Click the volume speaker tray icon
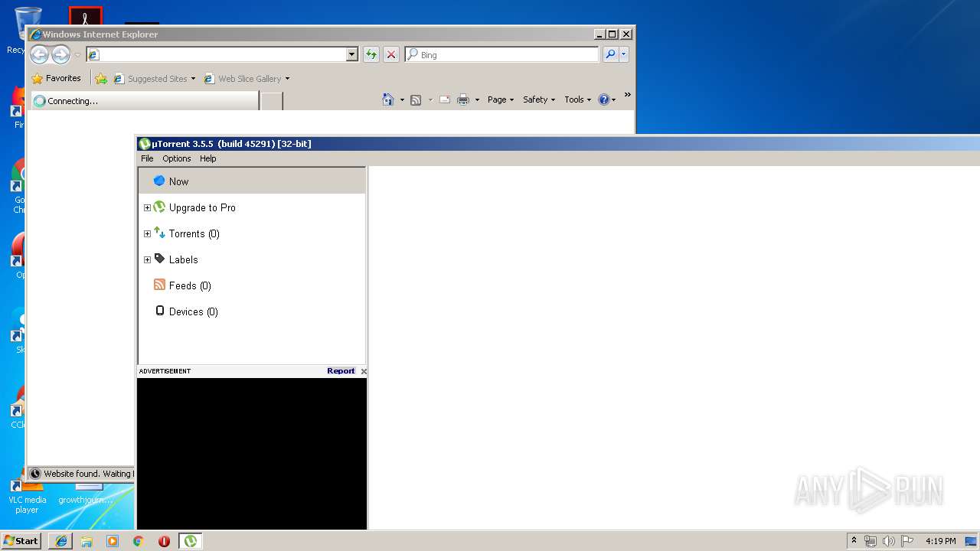 (889, 541)
